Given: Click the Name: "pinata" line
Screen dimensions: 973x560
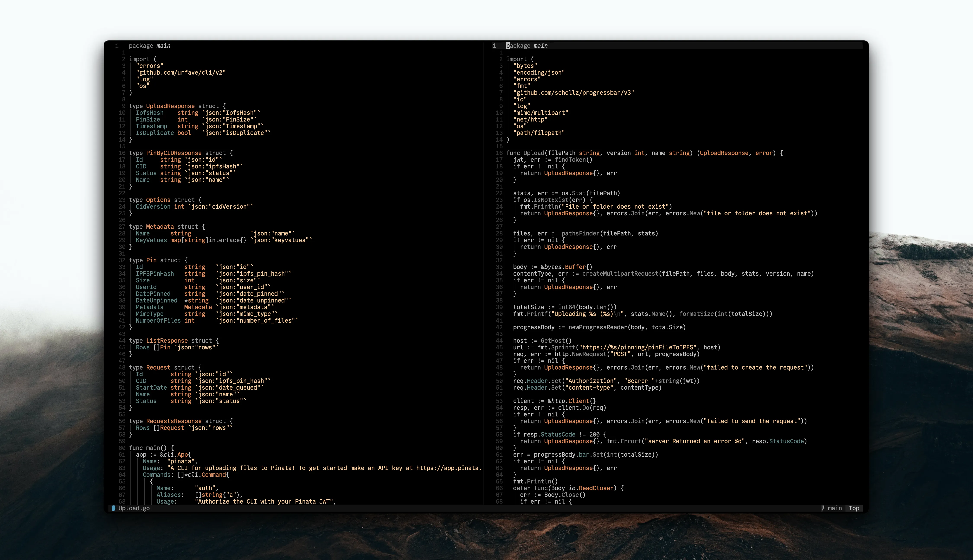Looking at the screenshot, I should tap(170, 461).
